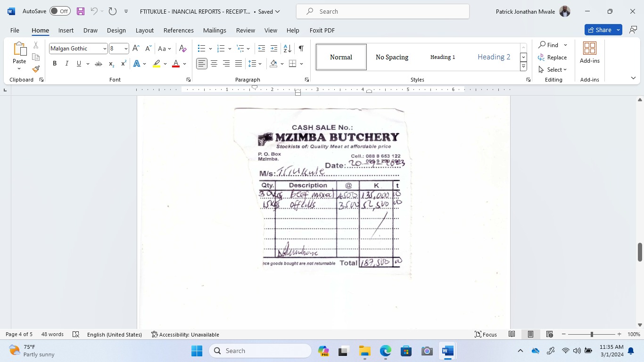Increase font size with grow icon
The image size is (644, 362).
tap(136, 49)
